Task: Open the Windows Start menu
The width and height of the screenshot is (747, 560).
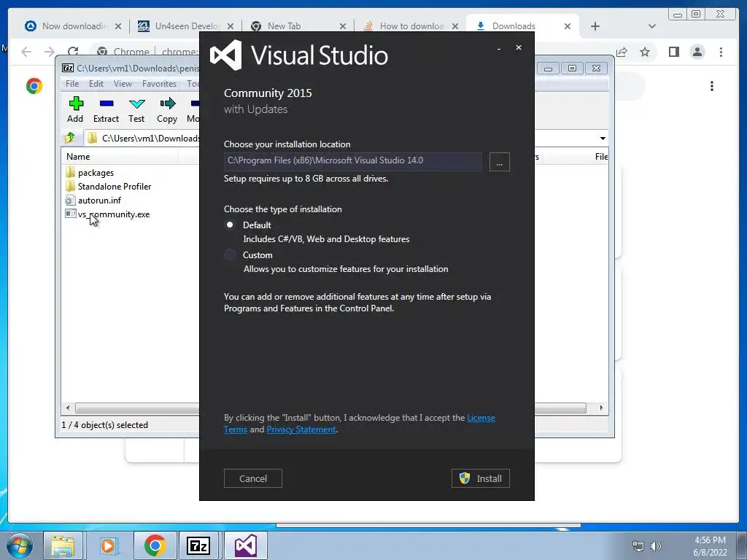Action: tap(19, 545)
